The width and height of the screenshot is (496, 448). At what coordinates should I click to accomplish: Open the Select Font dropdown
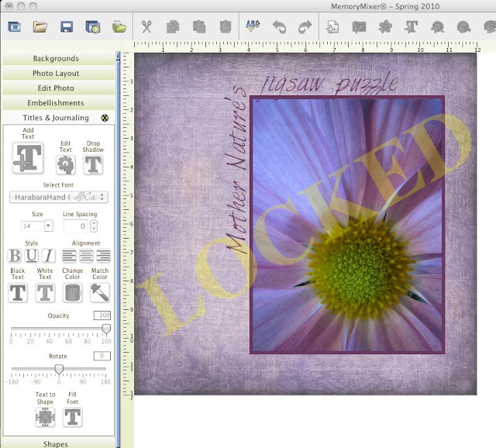[x=59, y=197]
